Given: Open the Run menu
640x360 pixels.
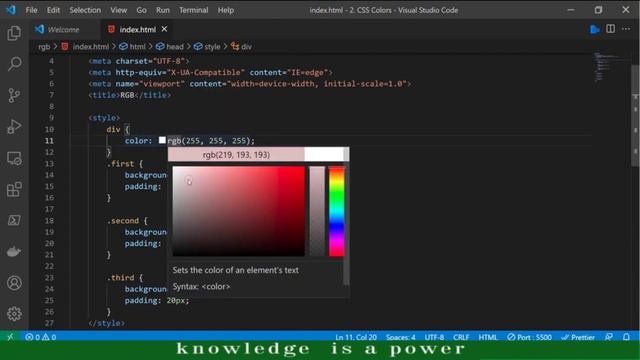Looking at the screenshot, I should (162, 10).
